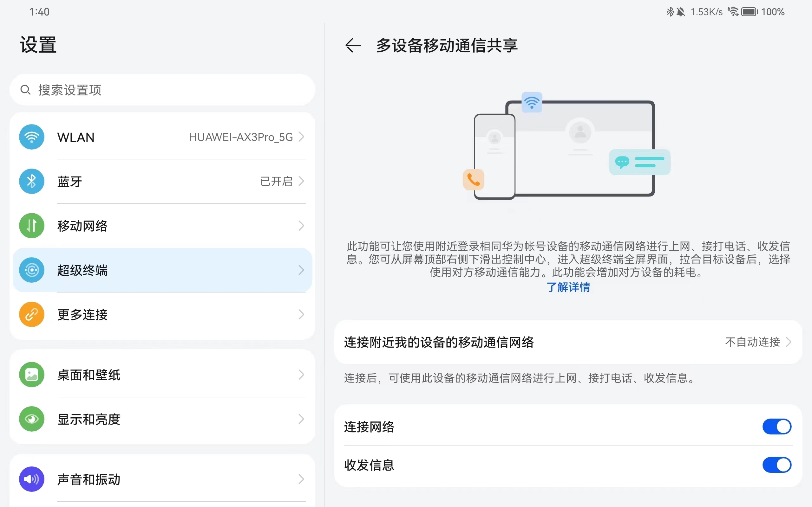Image resolution: width=812 pixels, height=507 pixels.
Task: Expand 蓝牙 entry via its chevron
Action: coord(301,181)
